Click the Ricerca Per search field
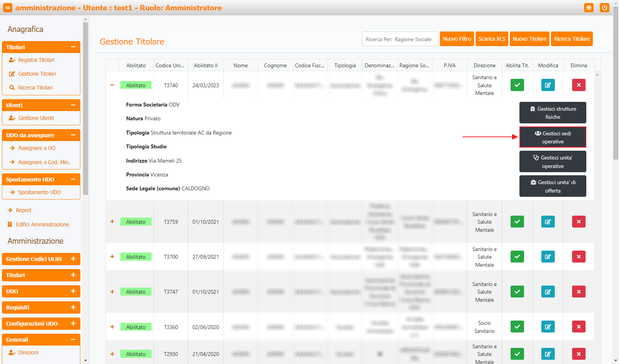This screenshot has width=619, height=364. coord(400,39)
